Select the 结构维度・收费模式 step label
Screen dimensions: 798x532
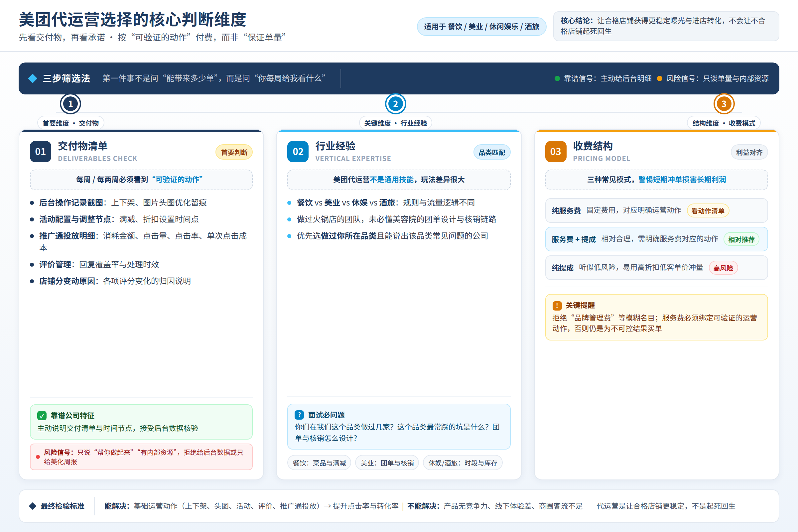[724, 123]
